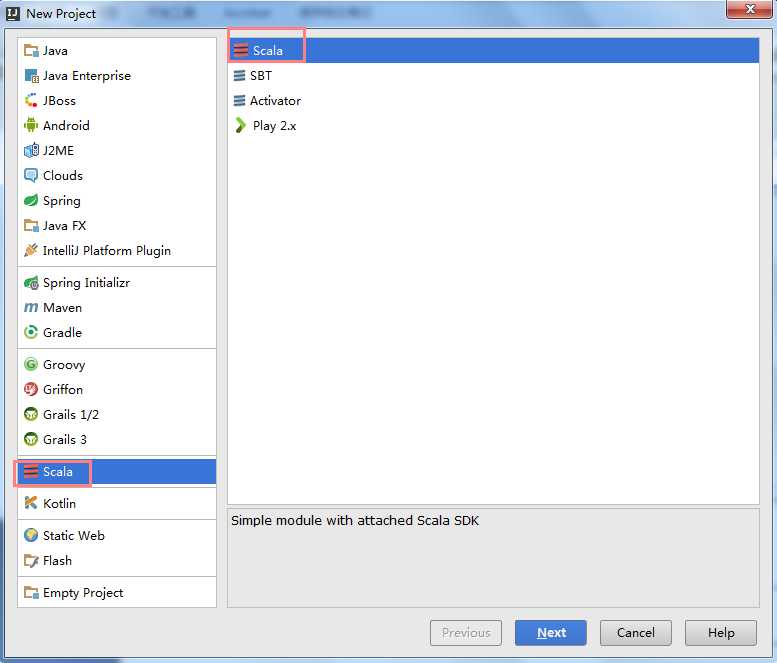Click the Next button
Viewport: 777px width, 663px height.
tap(551, 633)
